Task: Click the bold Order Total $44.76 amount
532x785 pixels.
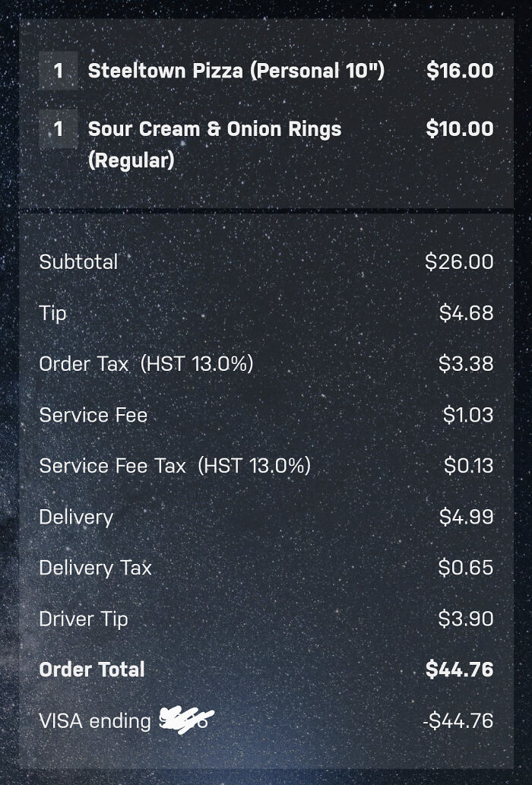Action: pos(460,669)
